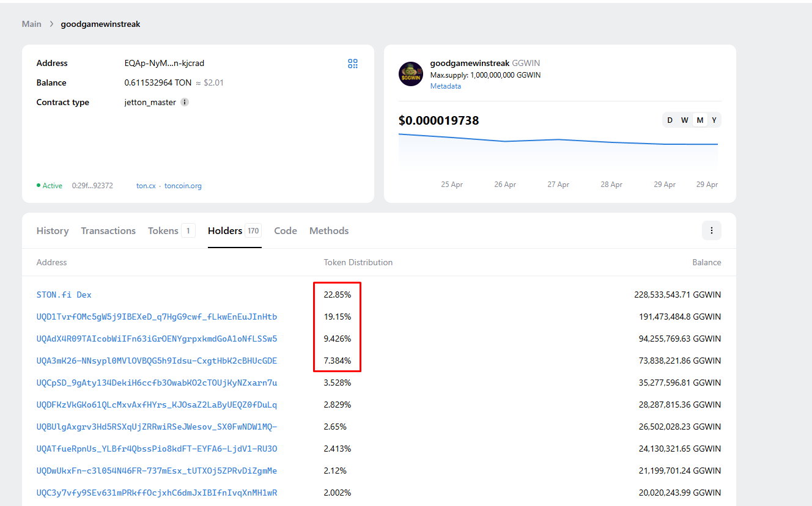This screenshot has width=812, height=506.
Task: Click the 19.15% distribution value
Action: click(338, 317)
